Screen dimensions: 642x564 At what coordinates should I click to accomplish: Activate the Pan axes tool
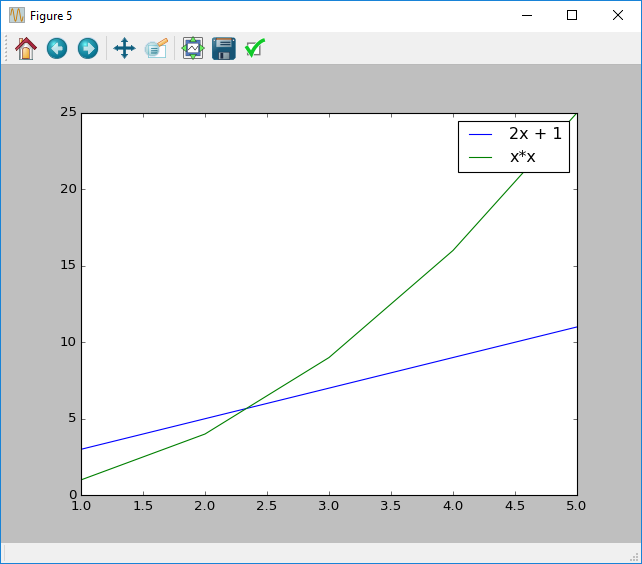tap(124, 48)
